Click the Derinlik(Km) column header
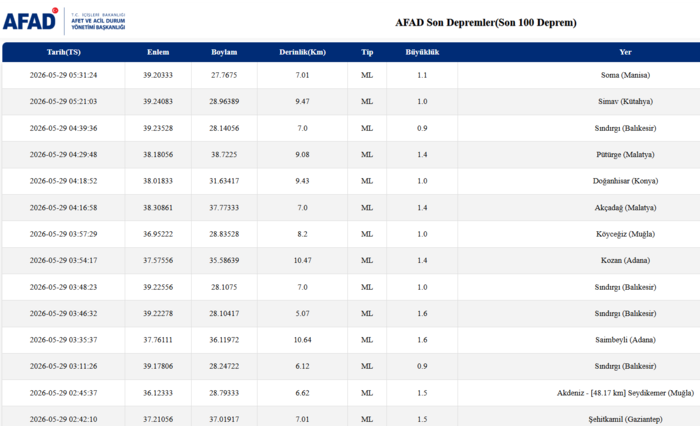The height and width of the screenshot is (426, 700). tap(303, 52)
